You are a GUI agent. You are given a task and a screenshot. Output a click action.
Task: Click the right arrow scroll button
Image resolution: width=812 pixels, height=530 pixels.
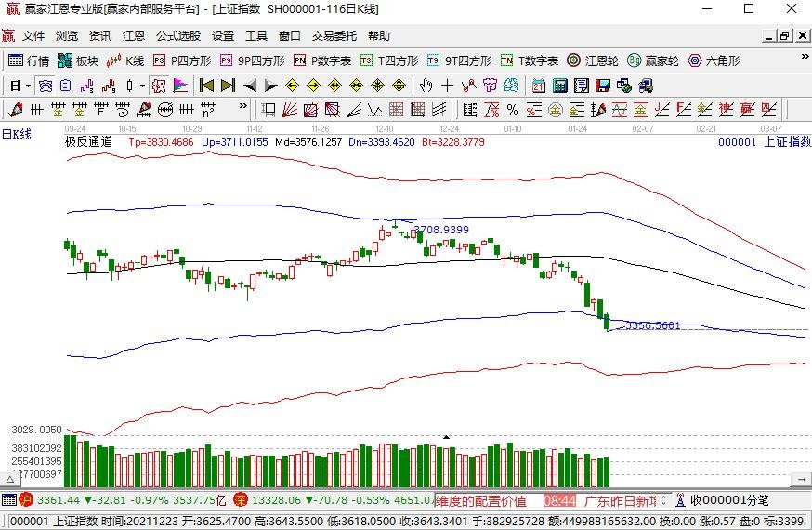click(x=801, y=480)
